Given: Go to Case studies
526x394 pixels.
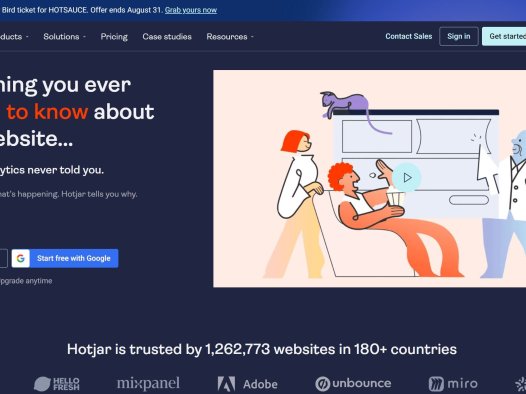Looking at the screenshot, I should [x=167, y=37].
